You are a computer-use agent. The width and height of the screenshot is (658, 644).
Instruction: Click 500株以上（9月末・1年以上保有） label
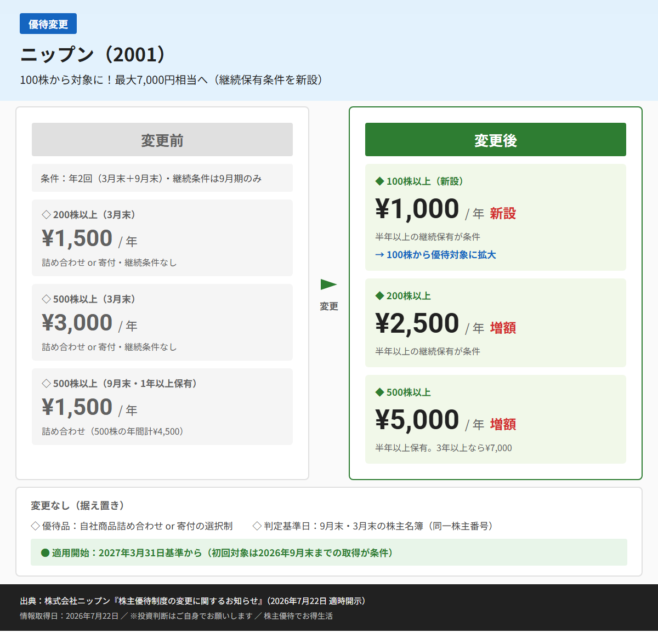pyautogui.click(x=125, y=384)
